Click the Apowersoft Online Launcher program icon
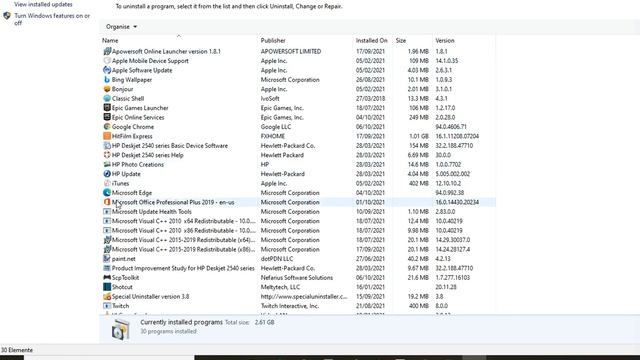640x360 pixels. [x=107, y=51]
